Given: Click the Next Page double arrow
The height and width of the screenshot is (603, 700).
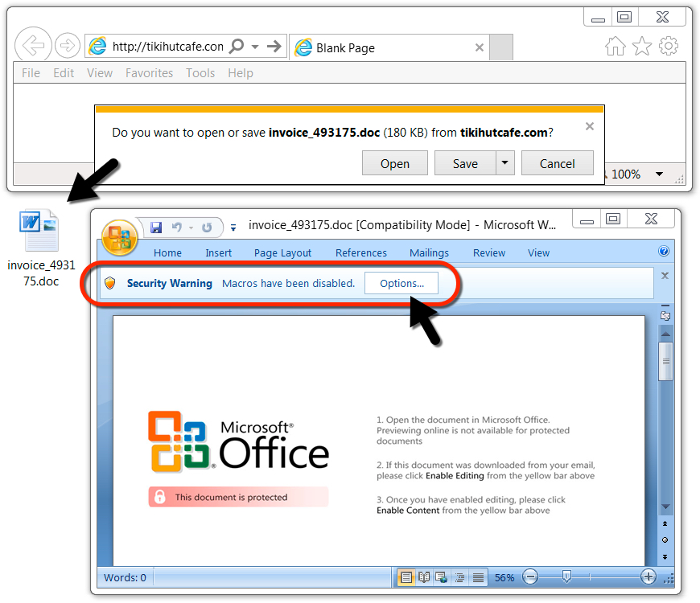Looking at the screenshot, I should (665, 557).
